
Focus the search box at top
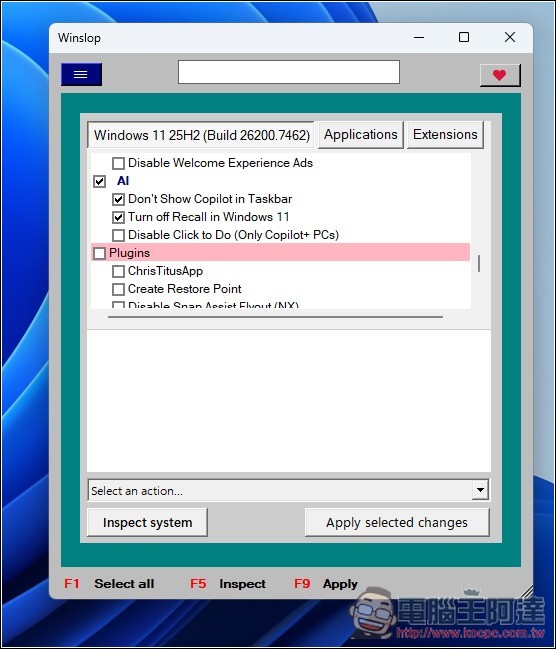[289, 72]
